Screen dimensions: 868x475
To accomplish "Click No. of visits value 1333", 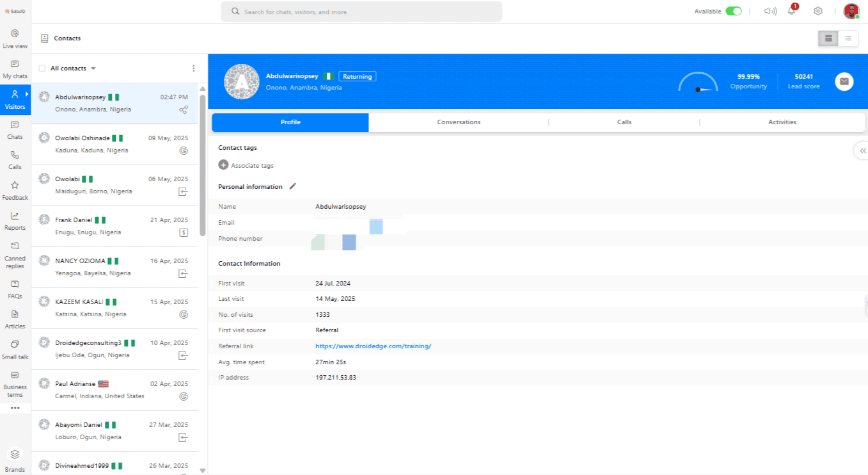I will (x=322, y=315).
